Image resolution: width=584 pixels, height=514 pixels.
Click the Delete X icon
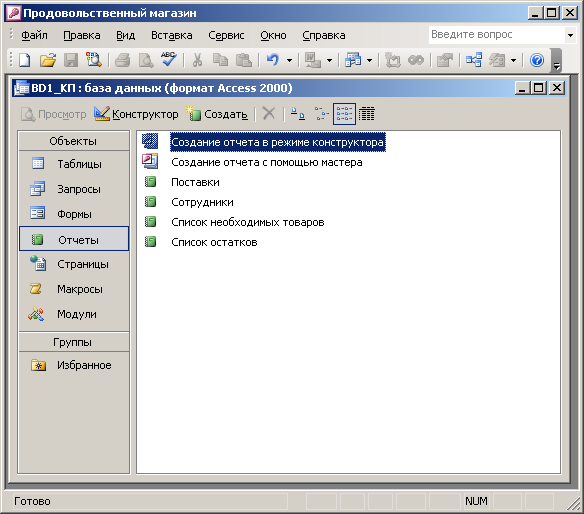pyautogui.click(x=269, y=113)
